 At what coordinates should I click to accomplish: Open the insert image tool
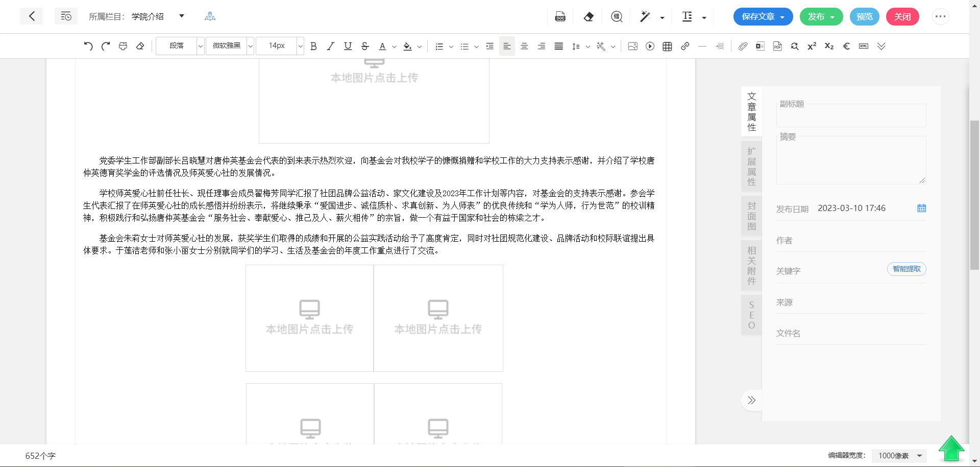coord(633,46)
